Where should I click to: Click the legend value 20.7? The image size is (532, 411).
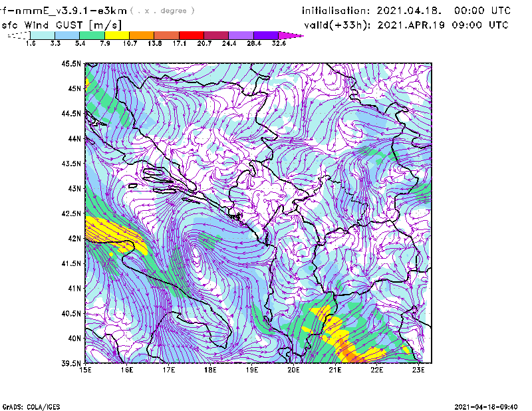tap(204, 43)
